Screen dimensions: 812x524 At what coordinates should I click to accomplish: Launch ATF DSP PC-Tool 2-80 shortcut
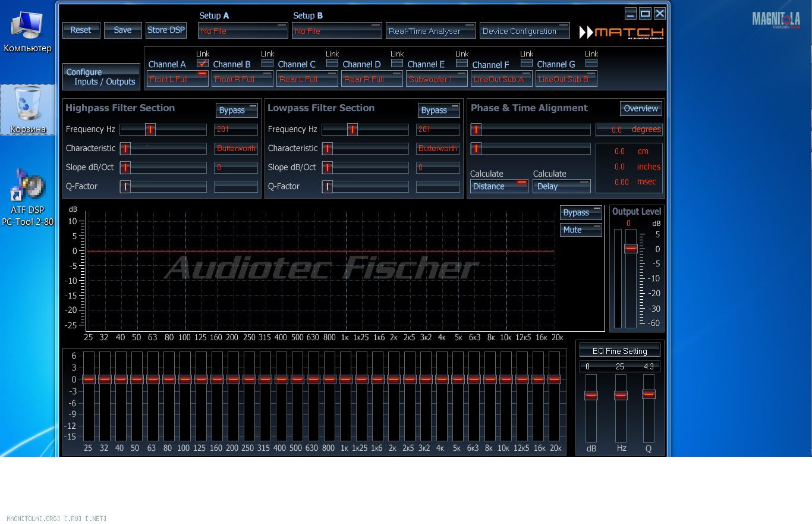[27, 198]
